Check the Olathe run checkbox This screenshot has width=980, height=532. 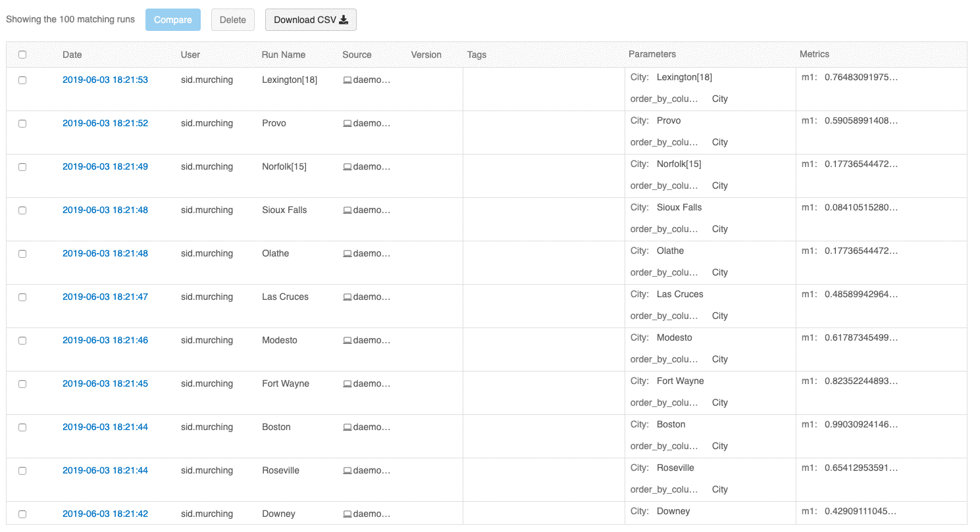click(22, 254)
